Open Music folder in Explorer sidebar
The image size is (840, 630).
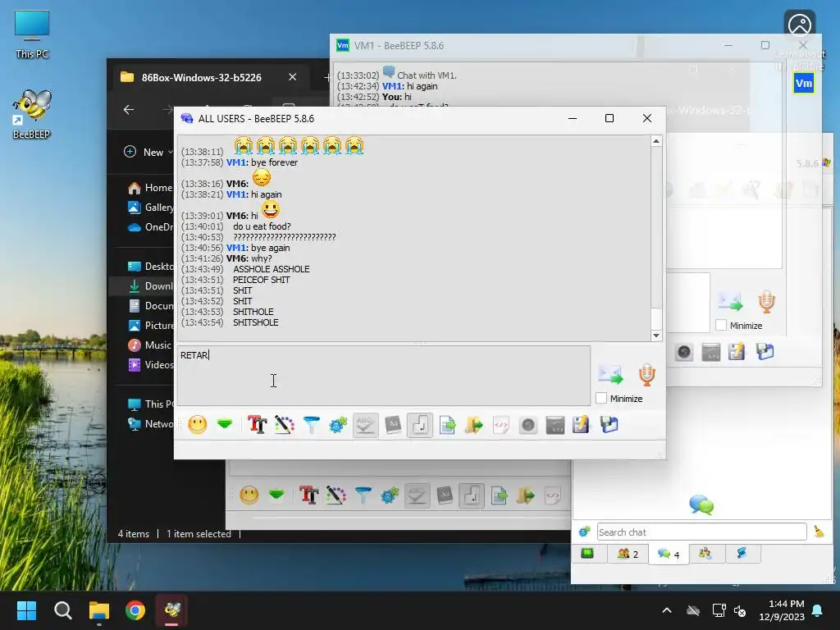tap(150, 345)
